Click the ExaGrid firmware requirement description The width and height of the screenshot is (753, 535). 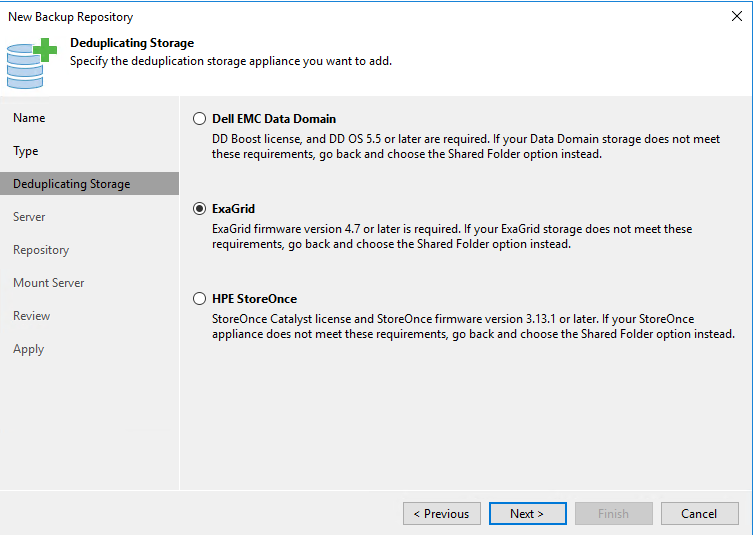tap(452, 236)
